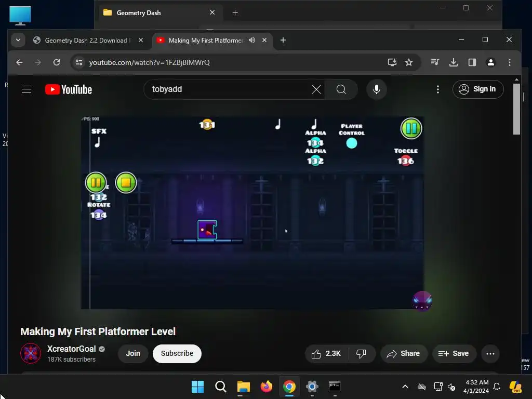Close Geometry Dash 2.2 Download tab
This screenshot has width=532, height=399.
141,40
